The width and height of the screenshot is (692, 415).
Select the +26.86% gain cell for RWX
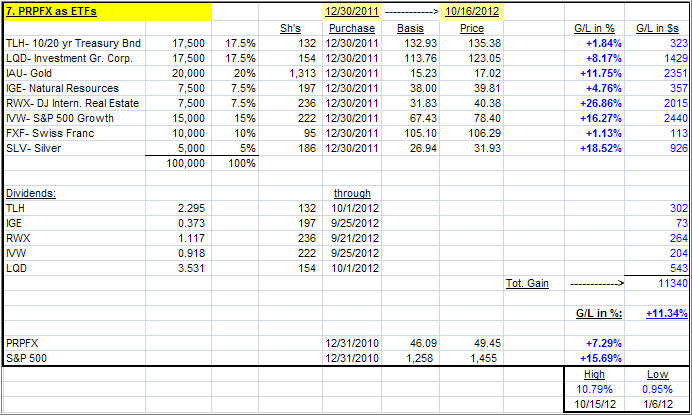click(x=601, y=103)
